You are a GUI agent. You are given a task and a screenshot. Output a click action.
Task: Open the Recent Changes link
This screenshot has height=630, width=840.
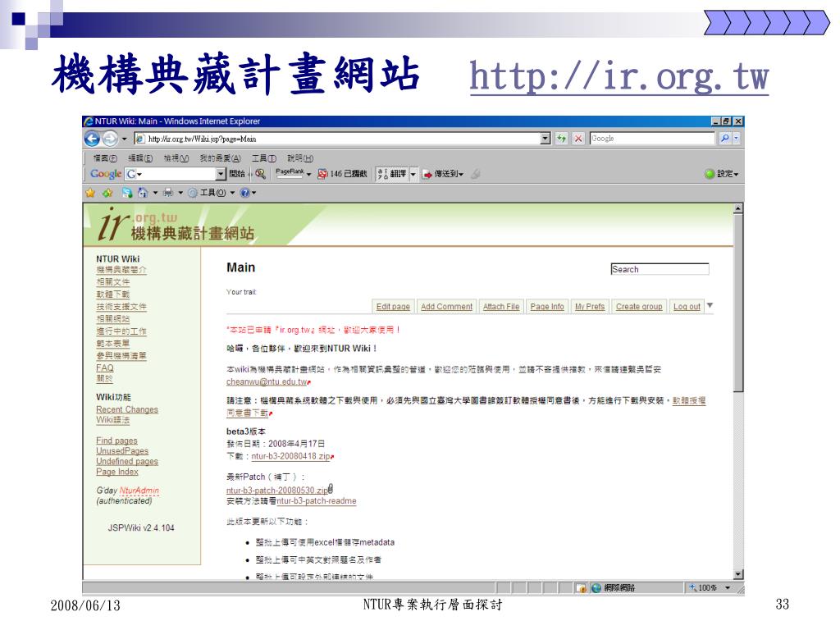pyautogui.click(x=127, y=409)
